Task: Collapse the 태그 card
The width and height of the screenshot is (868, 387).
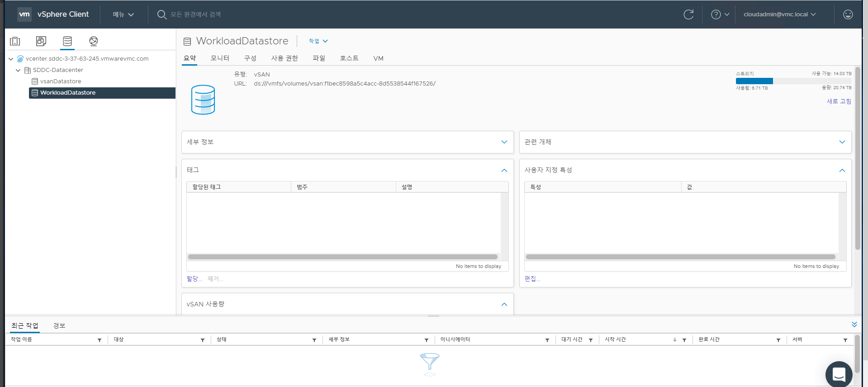Action: pos(504,171)
